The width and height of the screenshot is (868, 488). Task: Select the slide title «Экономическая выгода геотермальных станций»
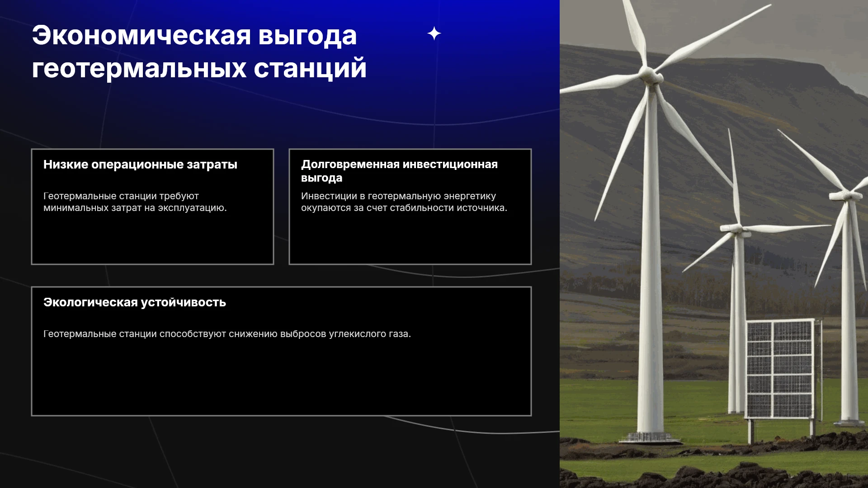(199, 52)
